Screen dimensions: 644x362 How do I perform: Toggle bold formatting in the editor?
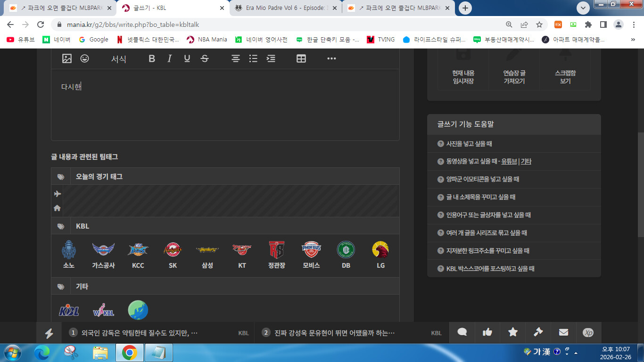click(152, 58)
